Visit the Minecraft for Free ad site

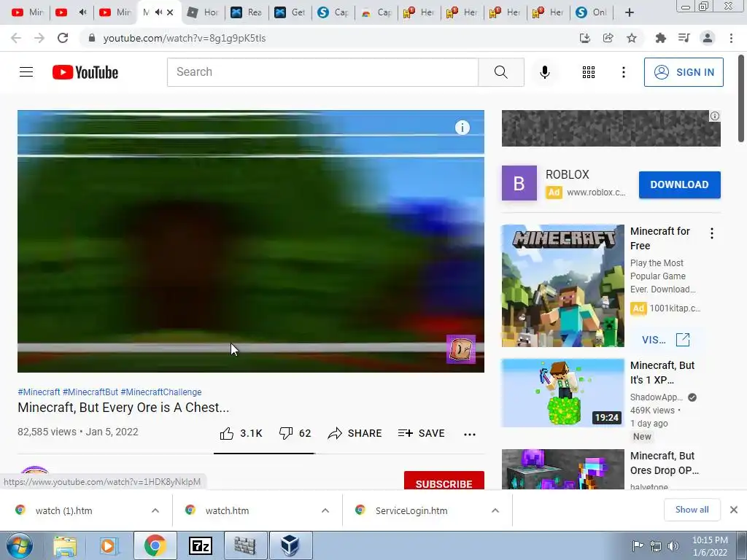point(665,340)
